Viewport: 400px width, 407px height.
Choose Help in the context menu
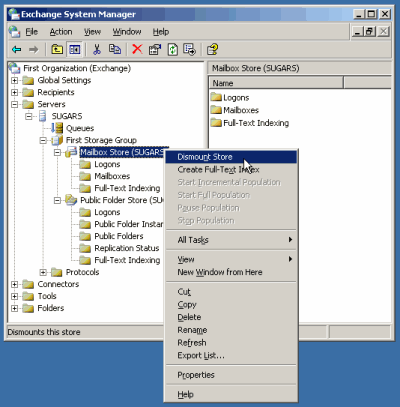point(231,394)
